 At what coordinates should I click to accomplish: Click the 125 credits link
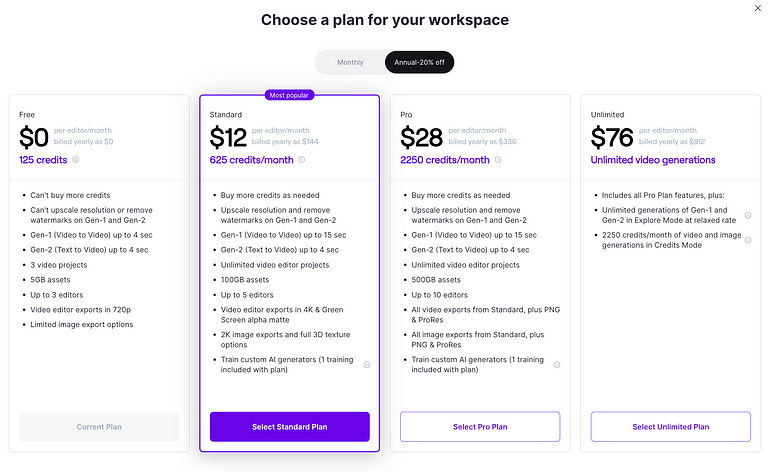coord(43,160)
